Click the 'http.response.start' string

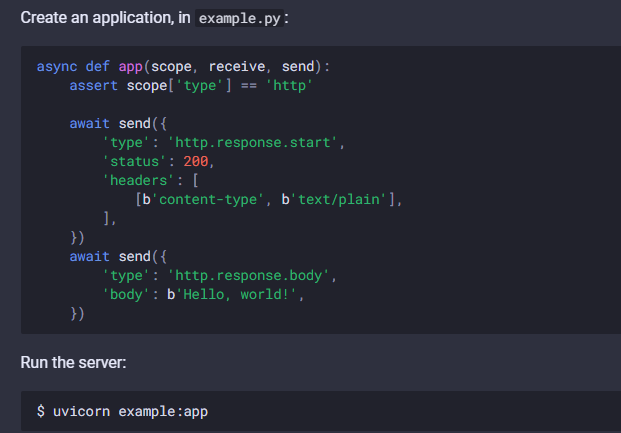(257, 143)
